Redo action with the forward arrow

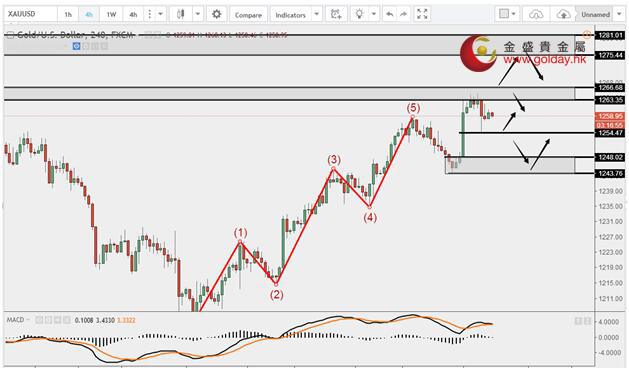tap(404, 14)
